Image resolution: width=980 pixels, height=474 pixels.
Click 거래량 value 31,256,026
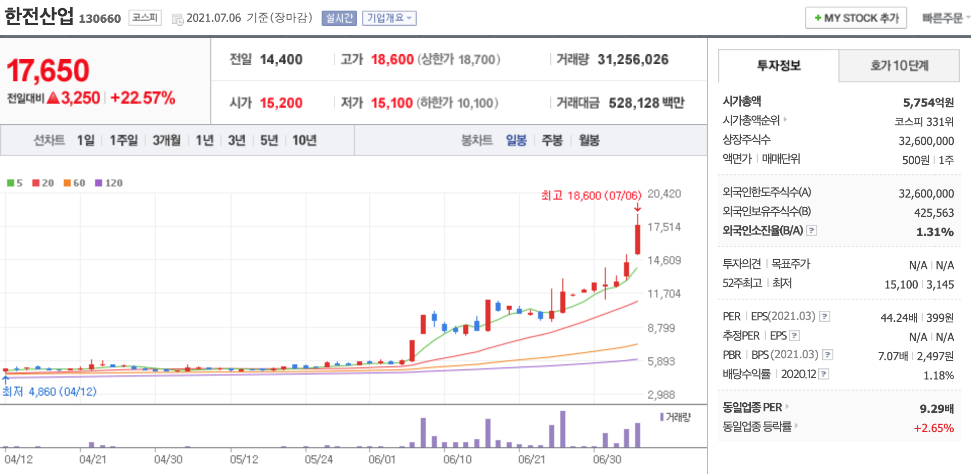point(633,60)
